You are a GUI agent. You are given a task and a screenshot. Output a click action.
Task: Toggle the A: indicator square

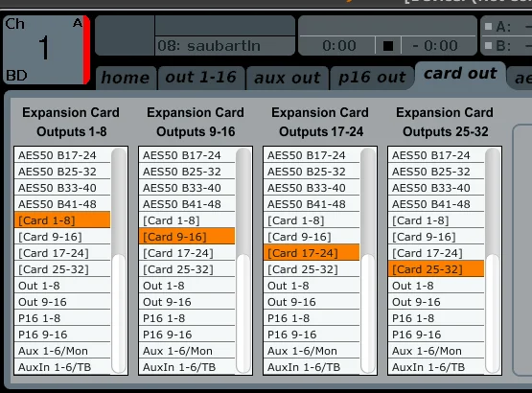(488, 27)
